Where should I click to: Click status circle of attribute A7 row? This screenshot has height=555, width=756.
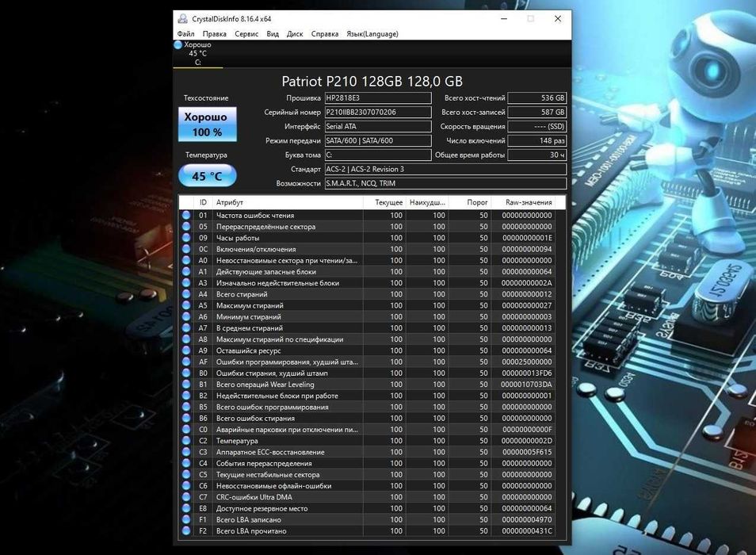[x=186, y=328]
